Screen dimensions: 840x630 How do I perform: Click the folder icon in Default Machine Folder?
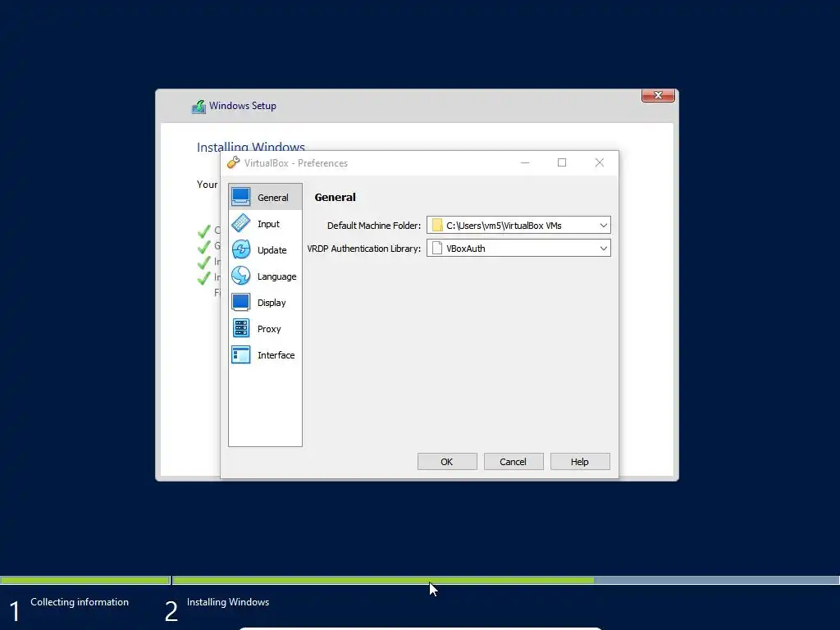(x=437, y=226)
